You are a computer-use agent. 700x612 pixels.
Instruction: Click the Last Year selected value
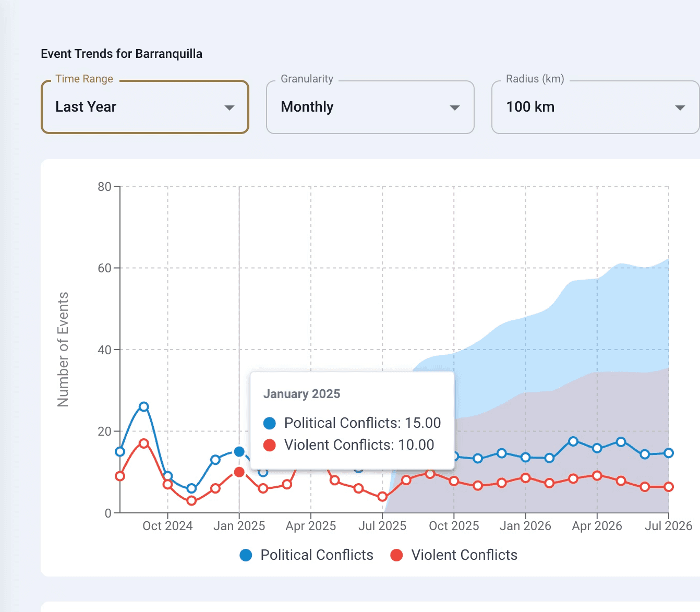[86, 107]
